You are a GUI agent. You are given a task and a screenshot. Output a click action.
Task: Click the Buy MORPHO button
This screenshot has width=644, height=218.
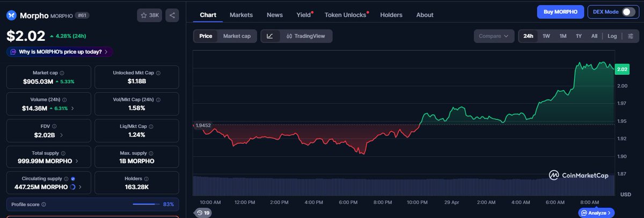[560, 12]
